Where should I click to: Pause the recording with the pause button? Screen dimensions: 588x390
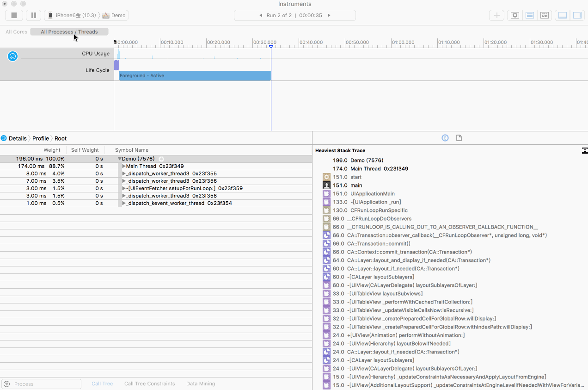[x=33, y=15]
